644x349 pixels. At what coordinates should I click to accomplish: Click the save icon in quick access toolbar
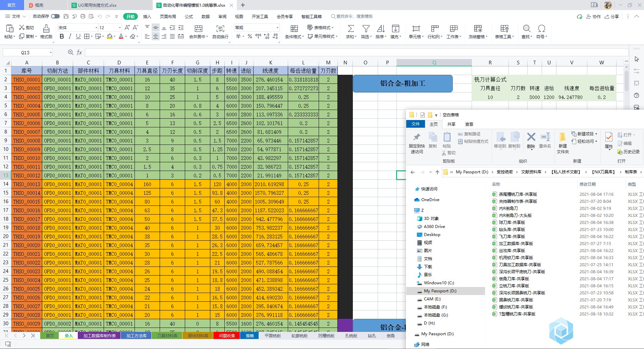(66, 16)
